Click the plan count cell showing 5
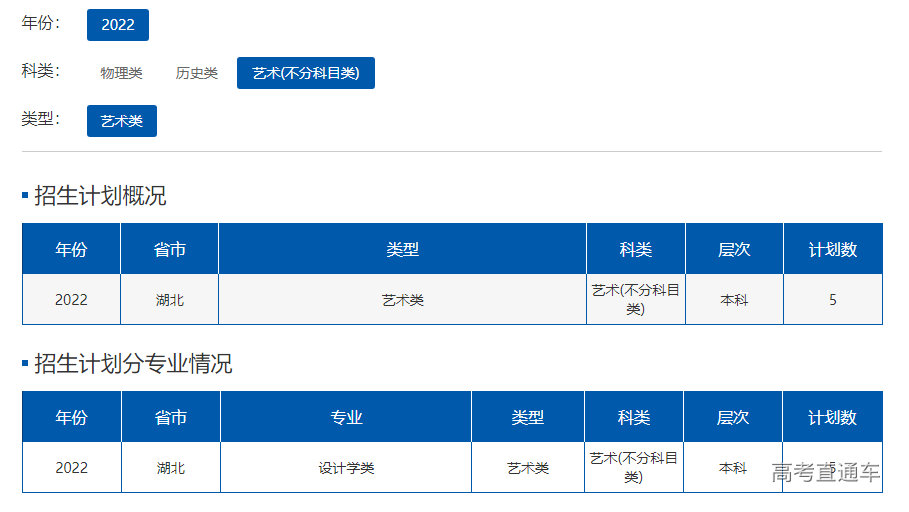The height and width of the screenshot is (512, 909). [x=832, y=300]
